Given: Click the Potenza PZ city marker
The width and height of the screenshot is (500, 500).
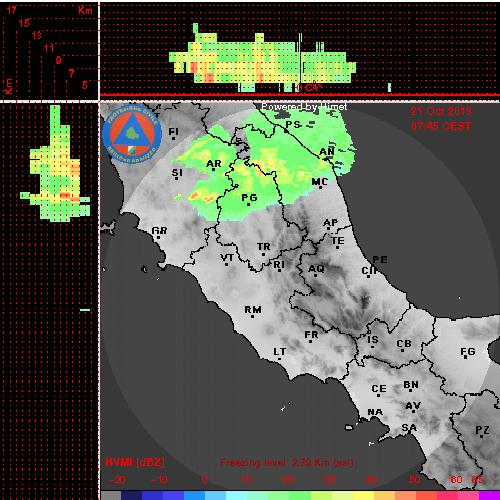Looking at the screenshot, I should tap(481, 436).
